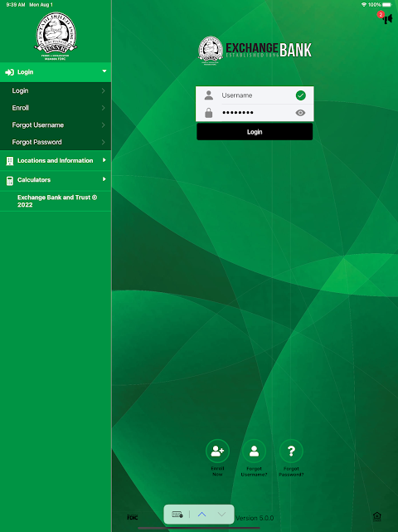
Task: Click into the password input field
Action: (x=255, y=113)
